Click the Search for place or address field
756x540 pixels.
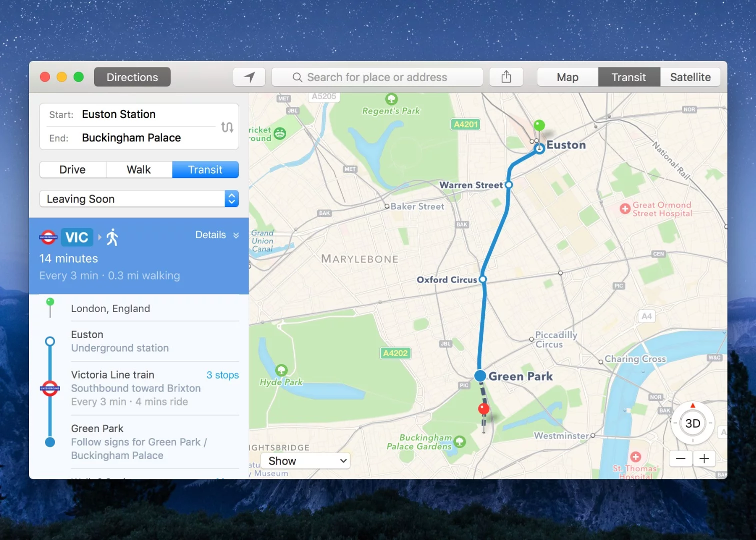[x=377, y=76]
